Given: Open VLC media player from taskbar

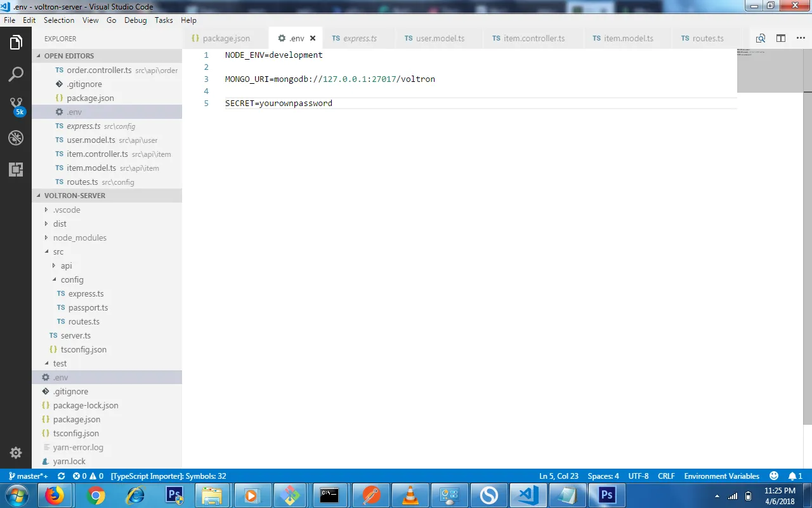Looking at the screenshot, I should [x=410, y=495].
